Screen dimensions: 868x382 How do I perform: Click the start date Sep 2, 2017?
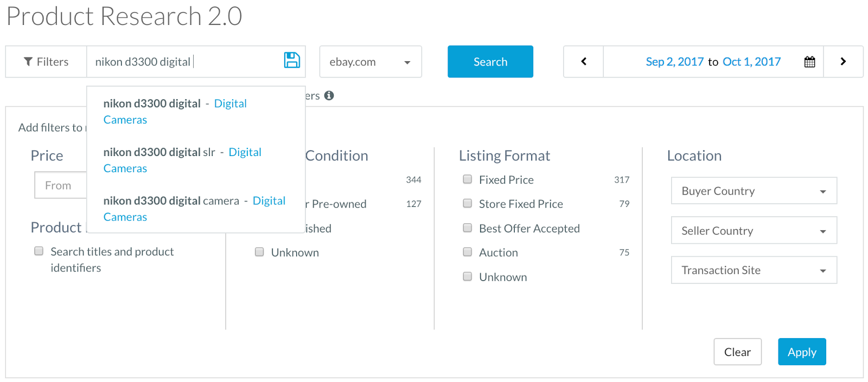pos(674,62)
